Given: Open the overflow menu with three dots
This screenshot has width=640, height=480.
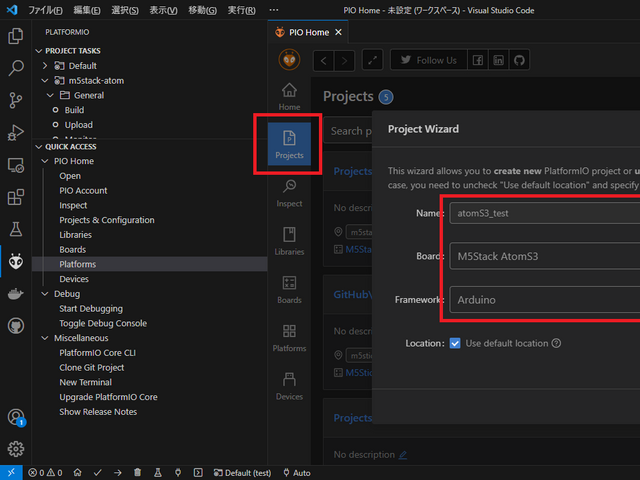Looking at the screenshot, I should coord(274,10).
